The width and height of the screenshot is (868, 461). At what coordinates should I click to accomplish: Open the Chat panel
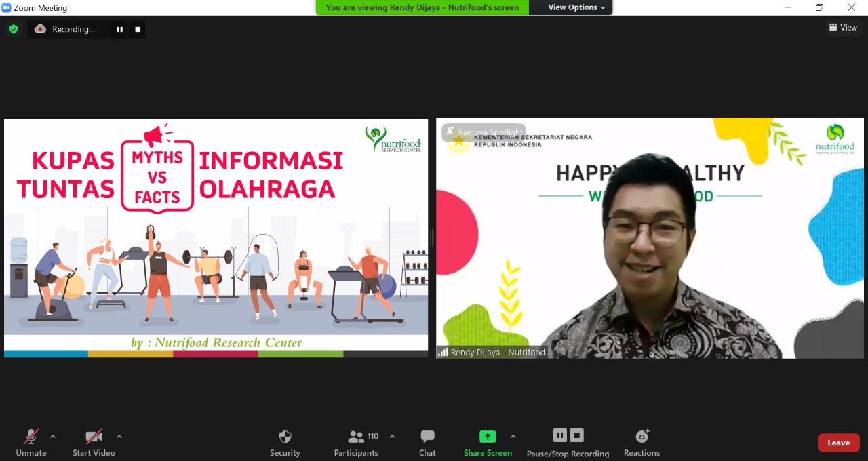pyautogui.click(x=427, y=437)
